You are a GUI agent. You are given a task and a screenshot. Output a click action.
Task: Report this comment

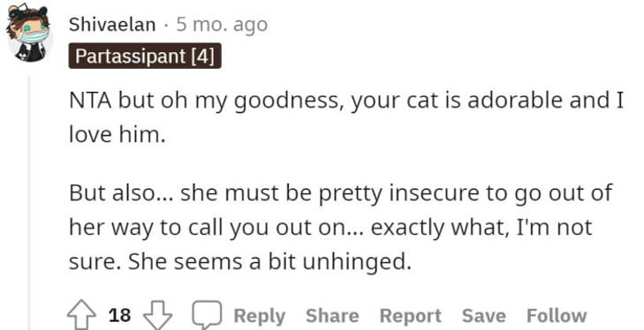[x=411, y=316]
